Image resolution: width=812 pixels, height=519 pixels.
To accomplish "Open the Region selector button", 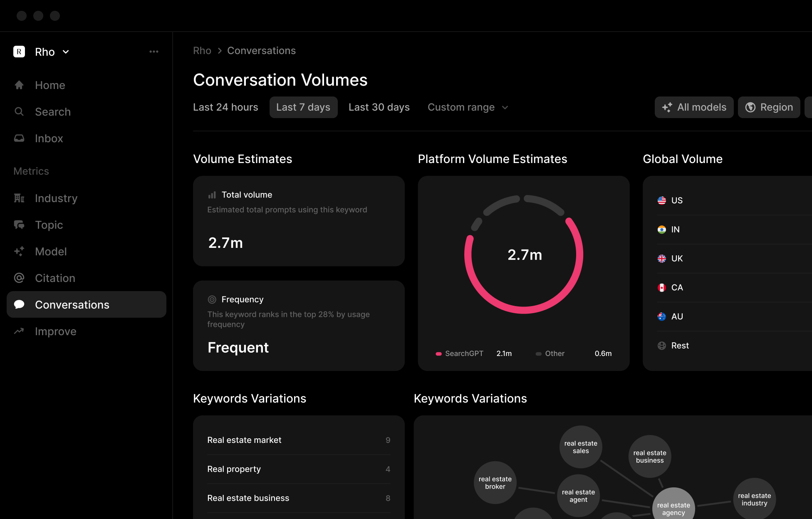I will coord(769,107).
